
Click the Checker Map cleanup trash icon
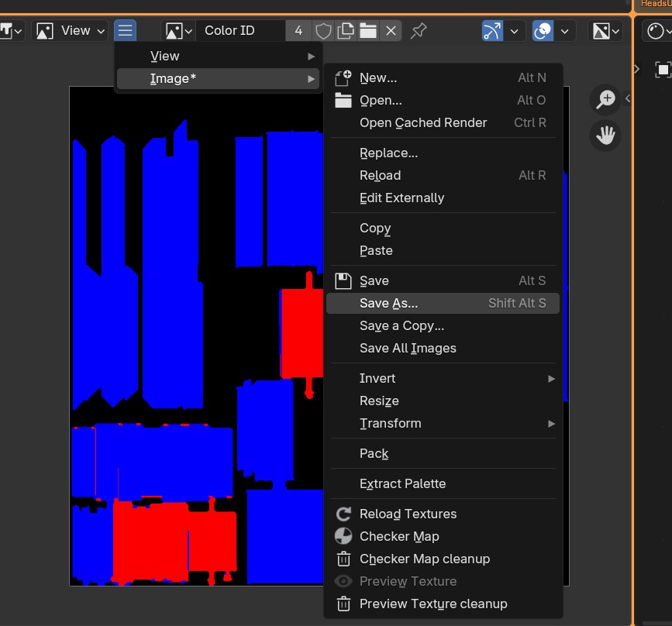click(343, 559)
